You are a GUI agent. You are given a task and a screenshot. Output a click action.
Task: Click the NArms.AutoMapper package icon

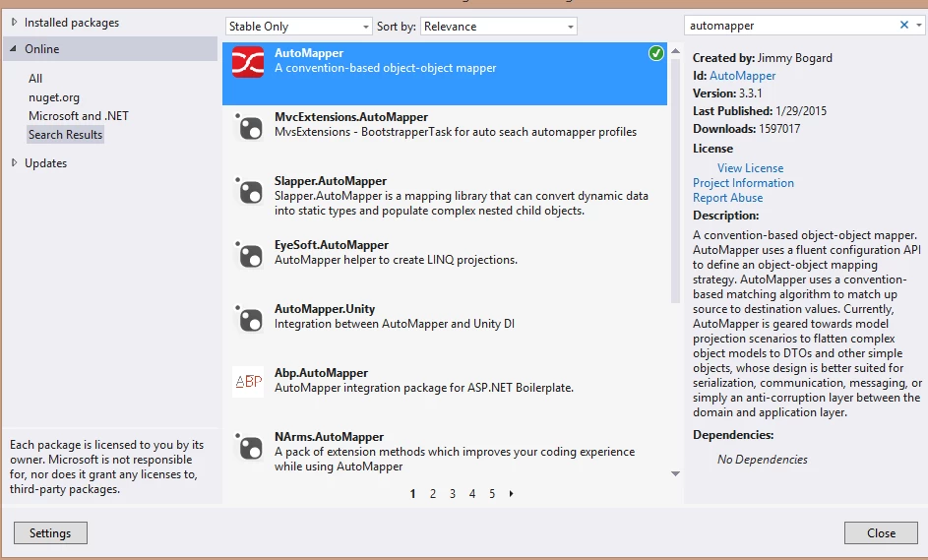249,447
